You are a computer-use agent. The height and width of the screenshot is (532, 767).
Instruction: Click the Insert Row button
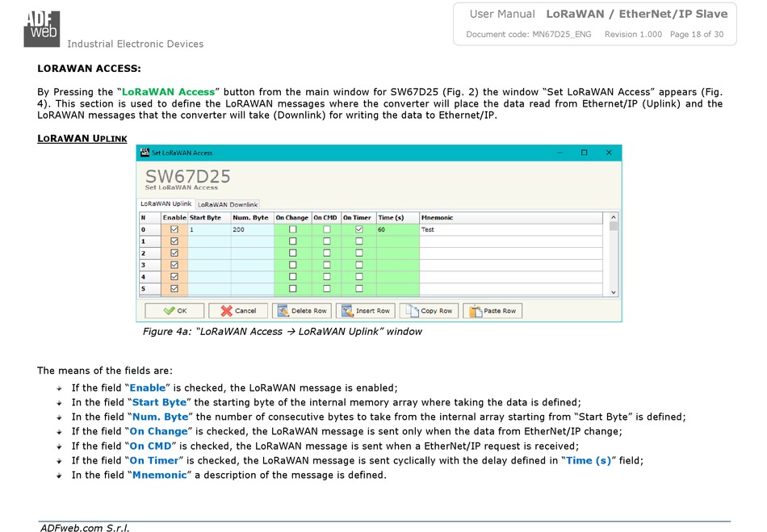coord(365,311)
